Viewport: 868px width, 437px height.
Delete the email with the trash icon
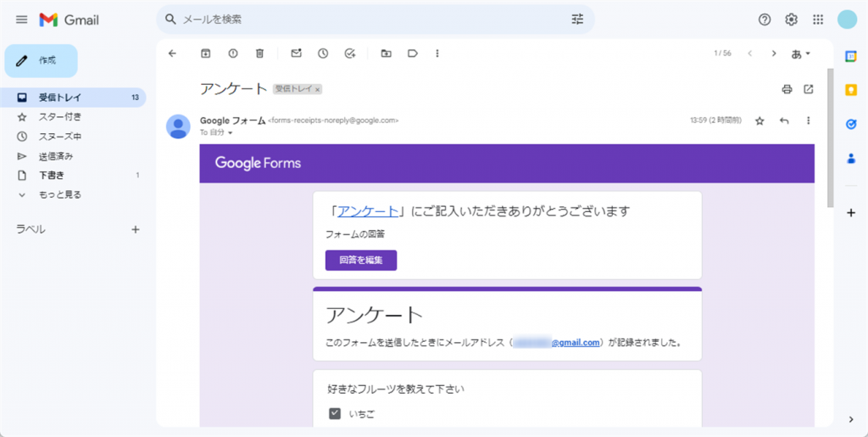[x=260, y=53]
